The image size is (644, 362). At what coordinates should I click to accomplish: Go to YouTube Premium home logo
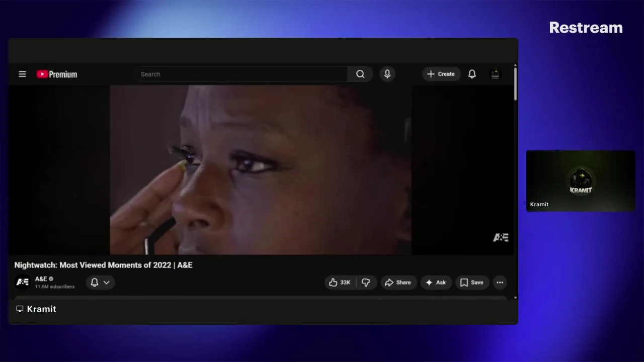[x=57, y=74]
